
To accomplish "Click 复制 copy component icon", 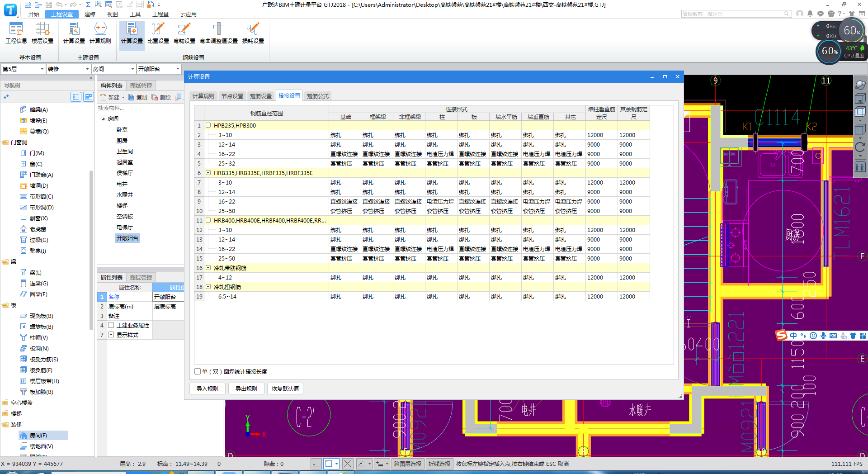I will pos(138,97).
